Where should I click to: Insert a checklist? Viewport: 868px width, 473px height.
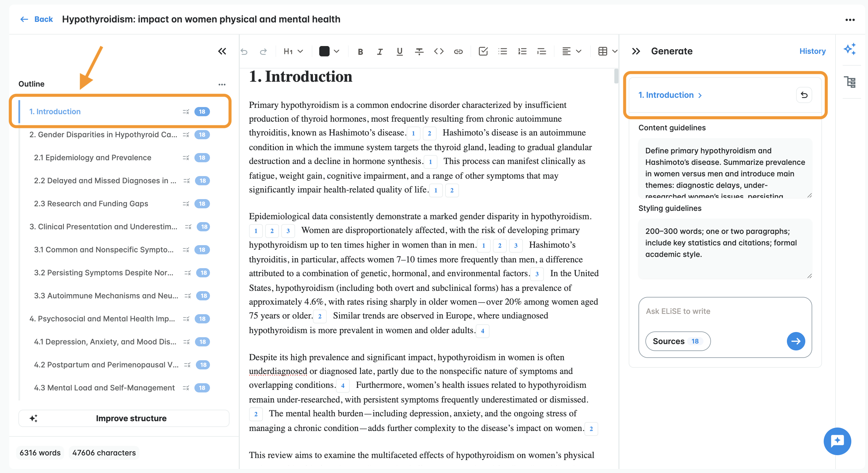pos(483,51)
